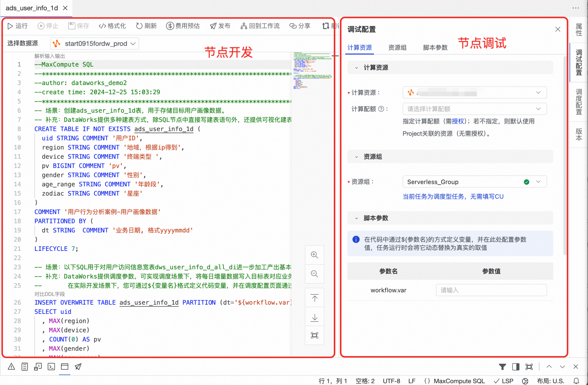Click the warning triangle icon at bottom left
The height and width of the screenshot is (385, 588).
point(11,367)
